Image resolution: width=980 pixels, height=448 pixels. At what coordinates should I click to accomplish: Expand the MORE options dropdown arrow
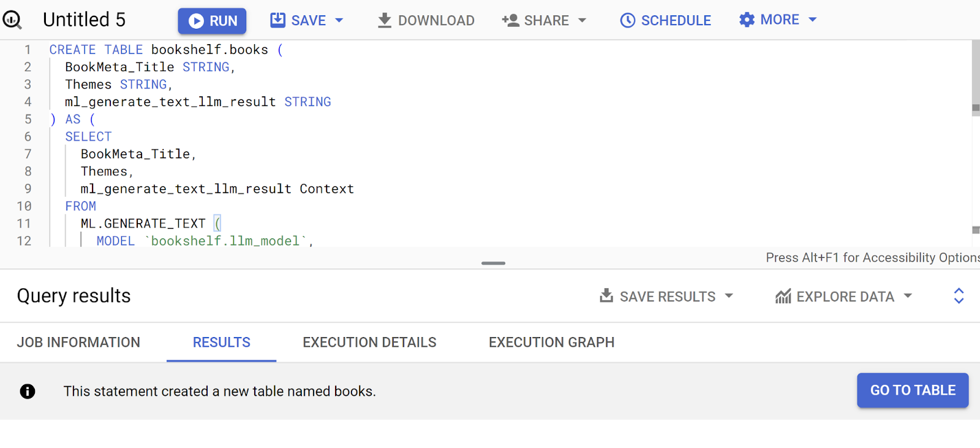point(813,20)
